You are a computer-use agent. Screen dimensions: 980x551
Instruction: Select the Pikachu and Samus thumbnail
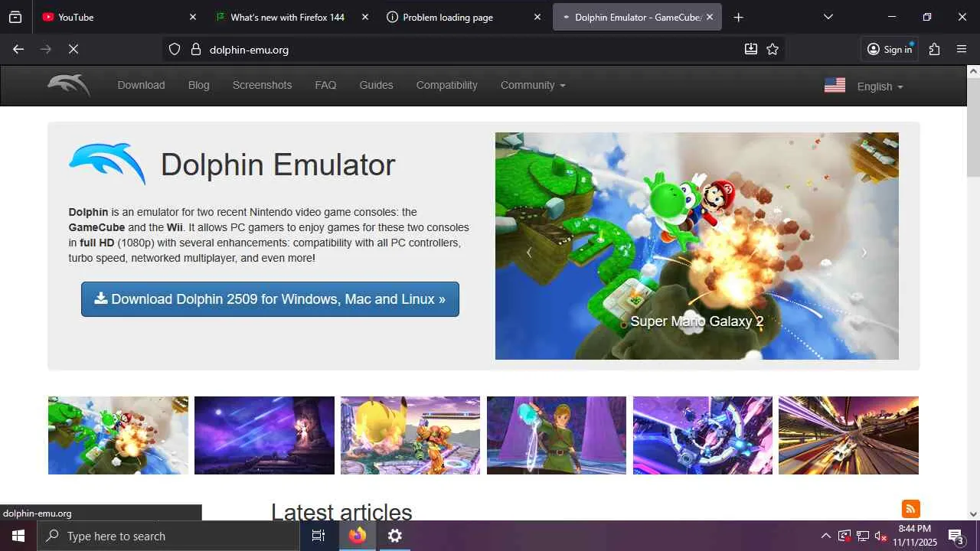click(x=410, y=435)
